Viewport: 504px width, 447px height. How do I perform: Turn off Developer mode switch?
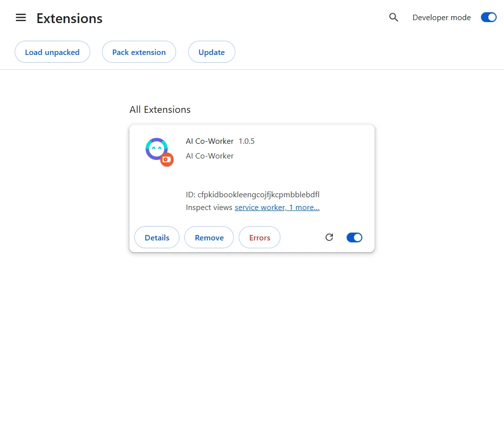[x=489, y=17]
